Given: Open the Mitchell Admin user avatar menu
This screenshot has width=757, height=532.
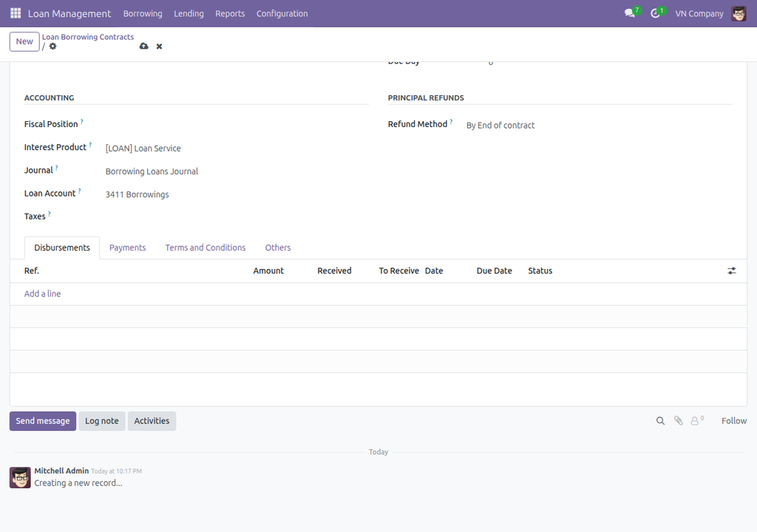Looking at the screenshot, I should 739,13.
